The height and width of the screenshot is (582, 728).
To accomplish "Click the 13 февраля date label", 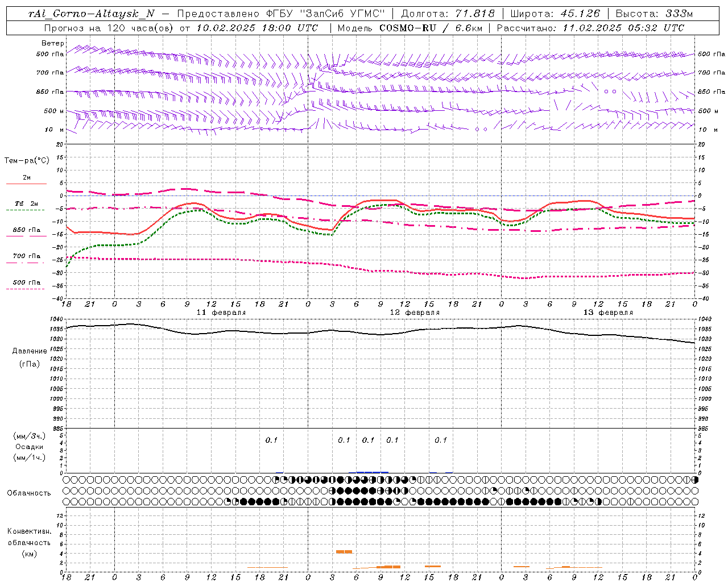I will (608, 313).
